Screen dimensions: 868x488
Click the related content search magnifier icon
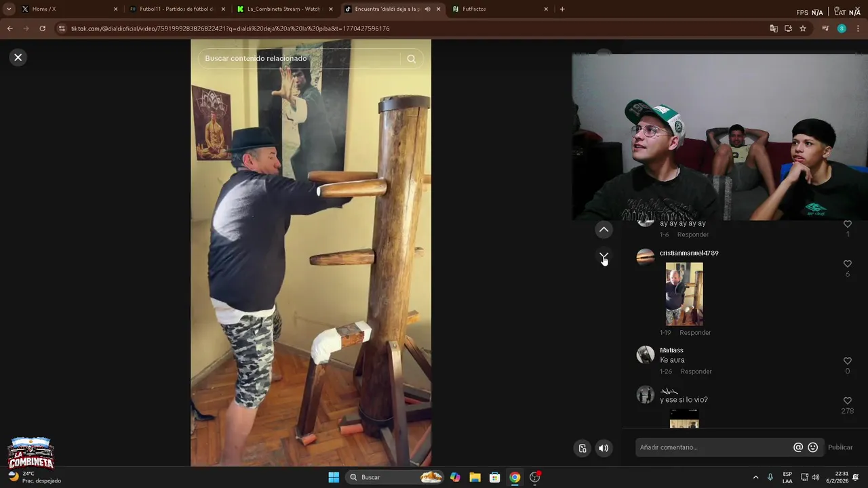point(411,59)
